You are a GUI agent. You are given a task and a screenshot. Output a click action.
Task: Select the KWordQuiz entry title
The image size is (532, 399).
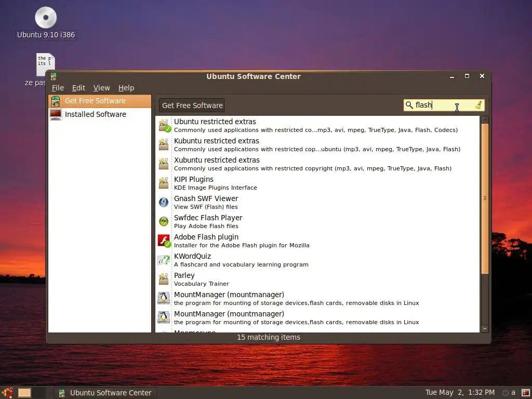[x=192, y=256]
